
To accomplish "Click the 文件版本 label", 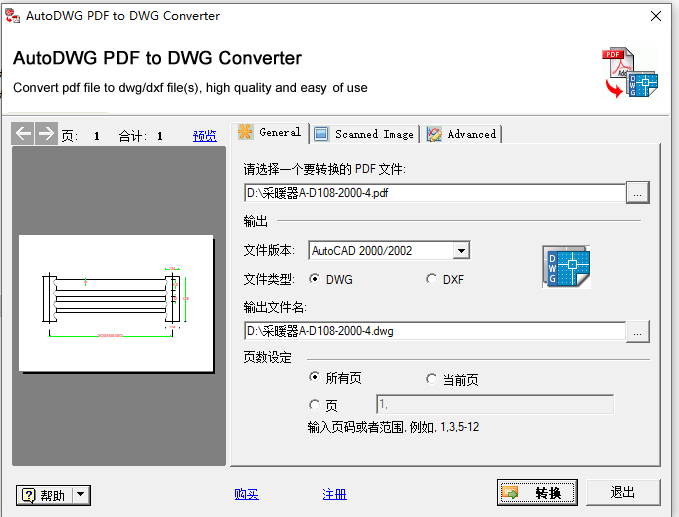I will [x=269, y=250].
